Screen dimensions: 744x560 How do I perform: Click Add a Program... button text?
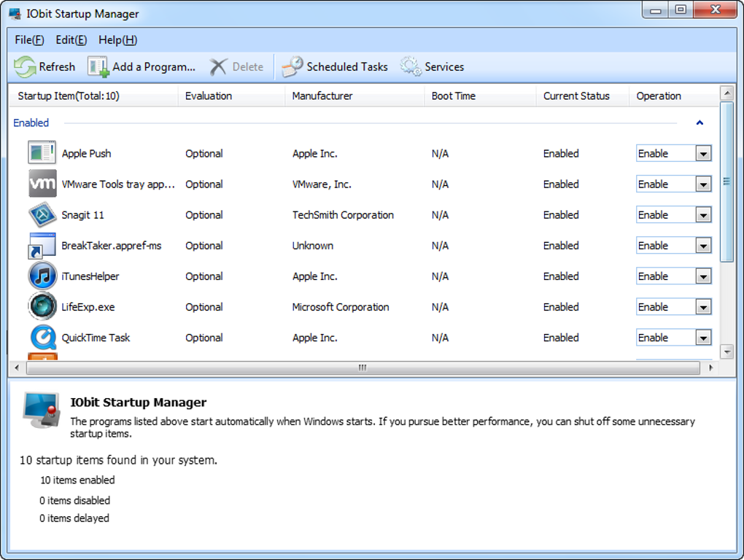pyautogui.click(x=154, y=67)
